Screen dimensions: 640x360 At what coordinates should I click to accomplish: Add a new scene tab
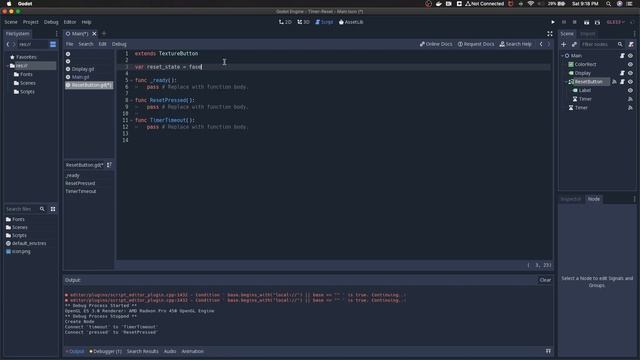click(x=104, y=33)
